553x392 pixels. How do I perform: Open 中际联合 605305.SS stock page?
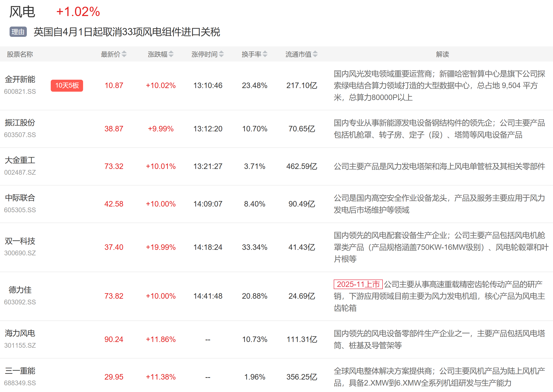coord(20,198)
